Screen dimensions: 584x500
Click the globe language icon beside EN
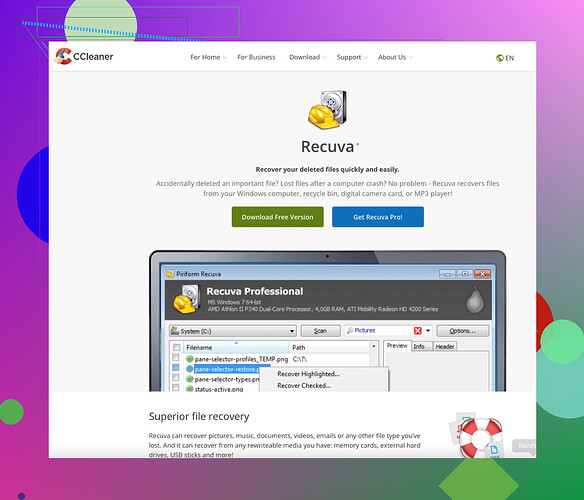(500, 58)
